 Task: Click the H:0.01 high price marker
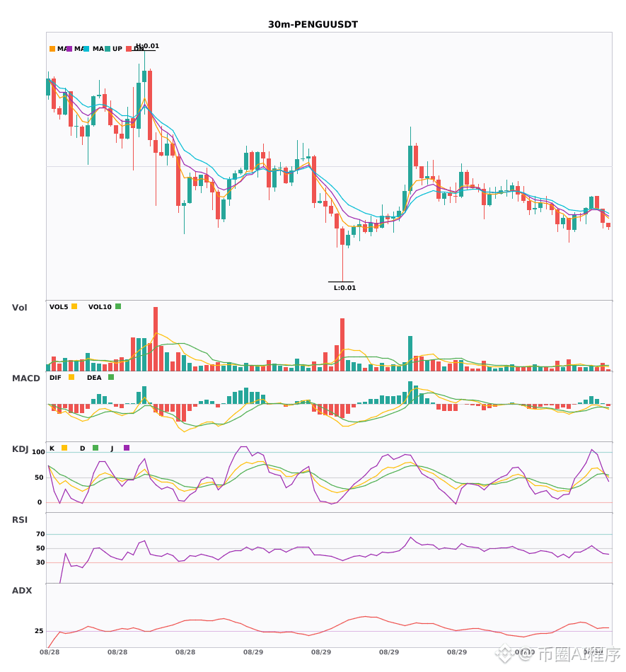point(147,46)
